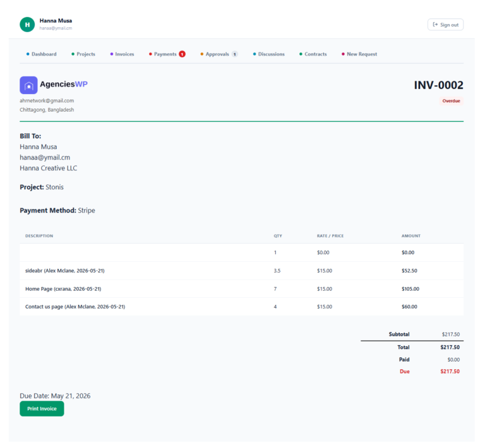Click the header email hanaa@ymail.cm
The width and height of the screenshot is (485, 448).
click(x=56, y=28)
